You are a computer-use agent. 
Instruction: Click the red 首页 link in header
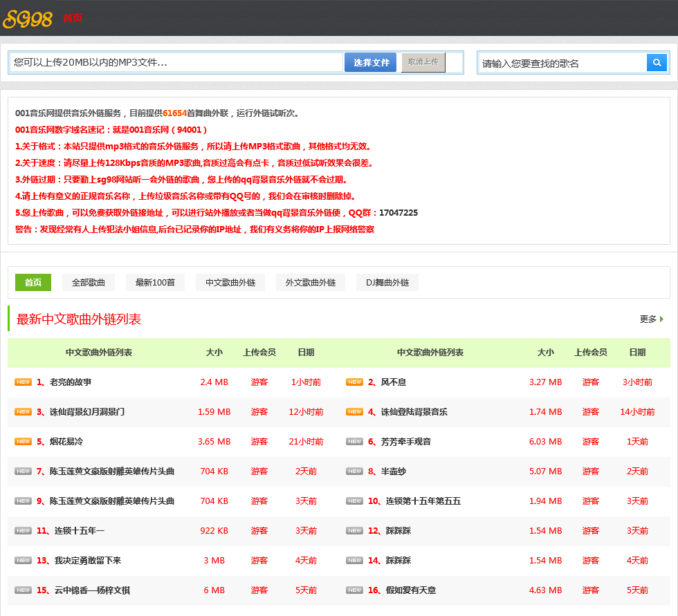73,18
